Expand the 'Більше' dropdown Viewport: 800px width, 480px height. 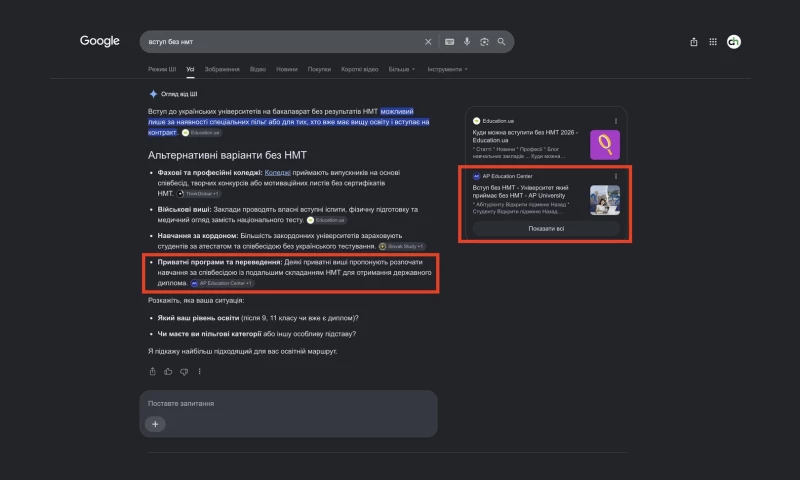402,69
